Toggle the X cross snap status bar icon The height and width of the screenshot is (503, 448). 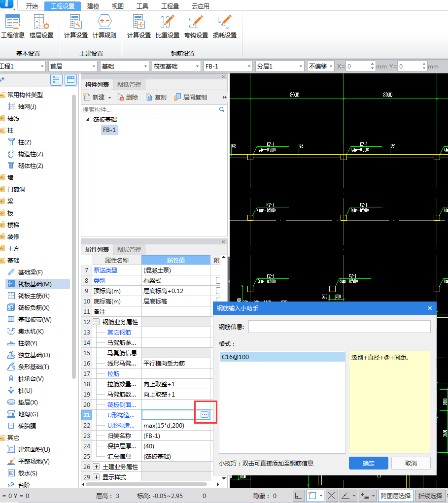click(332, 496)
